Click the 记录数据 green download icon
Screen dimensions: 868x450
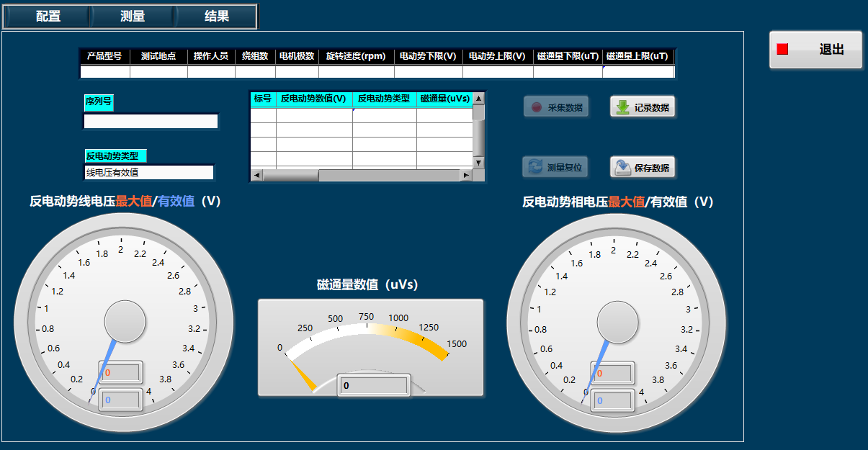621,107
